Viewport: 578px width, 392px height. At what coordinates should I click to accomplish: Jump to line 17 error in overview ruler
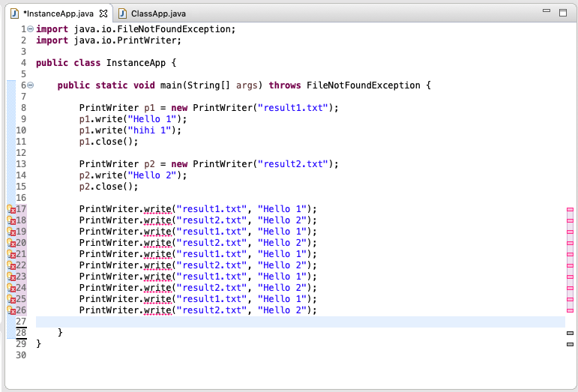(570, 210)
